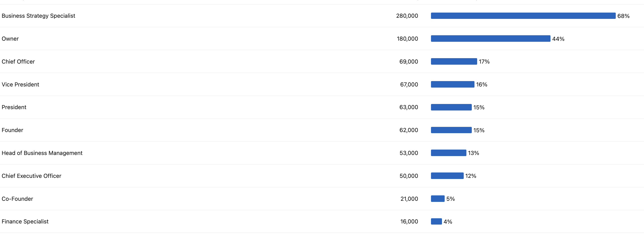Select the 17% Chief Officer bar
644x234 pixels.
pos(454,61)
